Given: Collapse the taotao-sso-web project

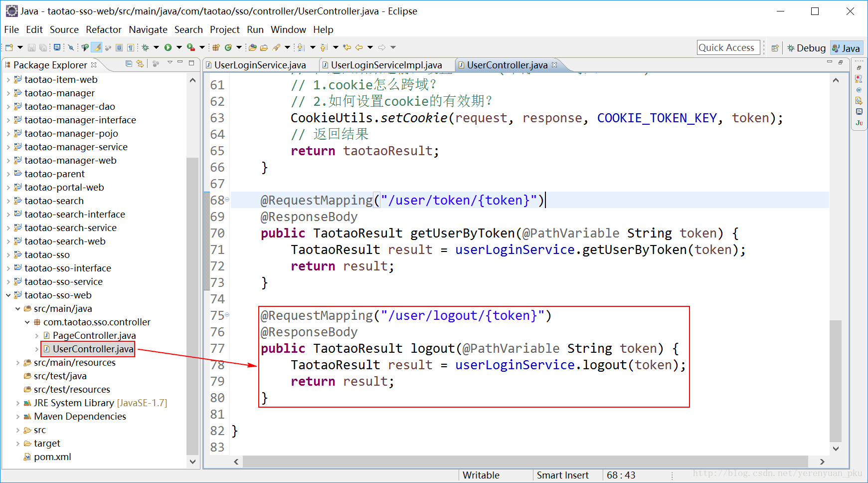Looking at the screenshot, I should [x=8, y=295].
